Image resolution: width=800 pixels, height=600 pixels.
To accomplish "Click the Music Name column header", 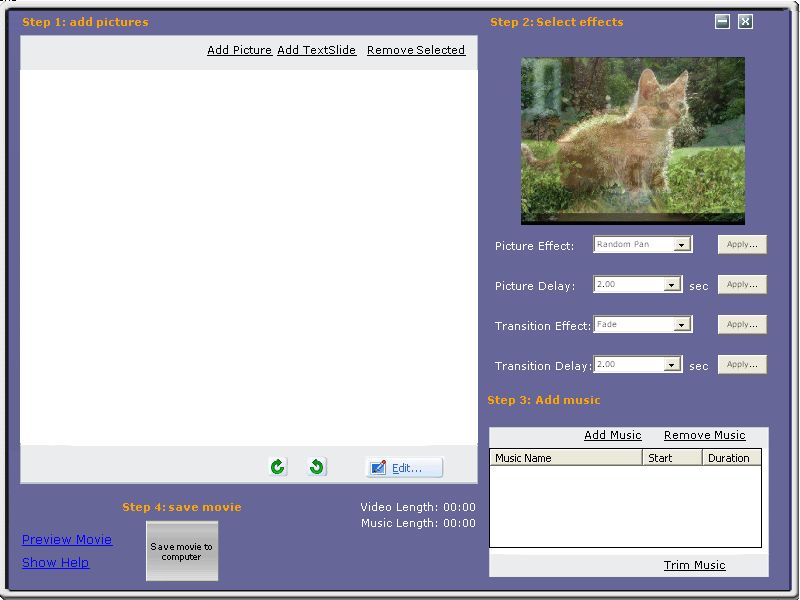I will (x=566, y=458).
